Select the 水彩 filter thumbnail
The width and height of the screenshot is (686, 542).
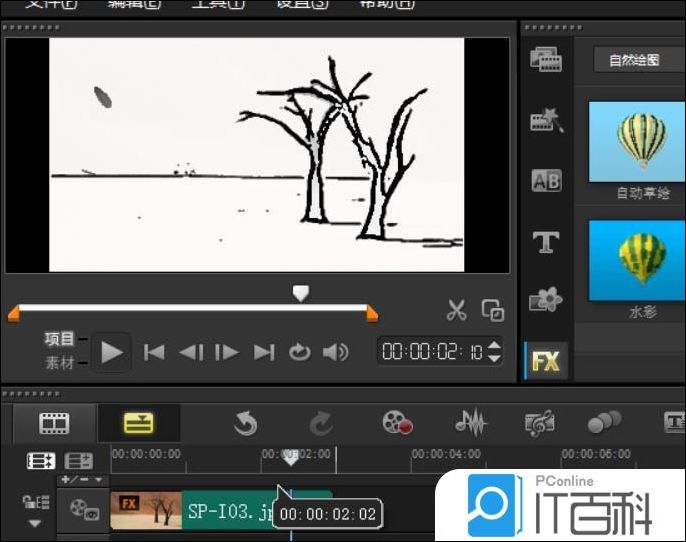[x=637, y=260]
